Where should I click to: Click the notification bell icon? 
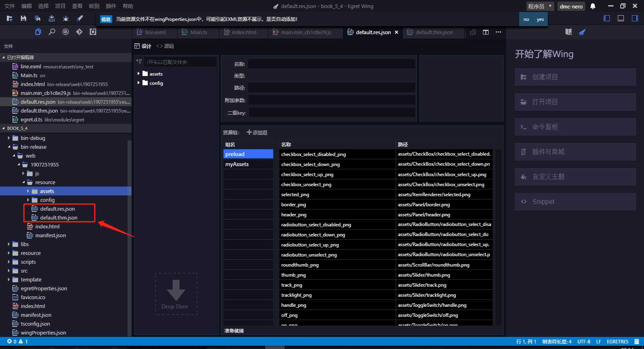(593, 6)
